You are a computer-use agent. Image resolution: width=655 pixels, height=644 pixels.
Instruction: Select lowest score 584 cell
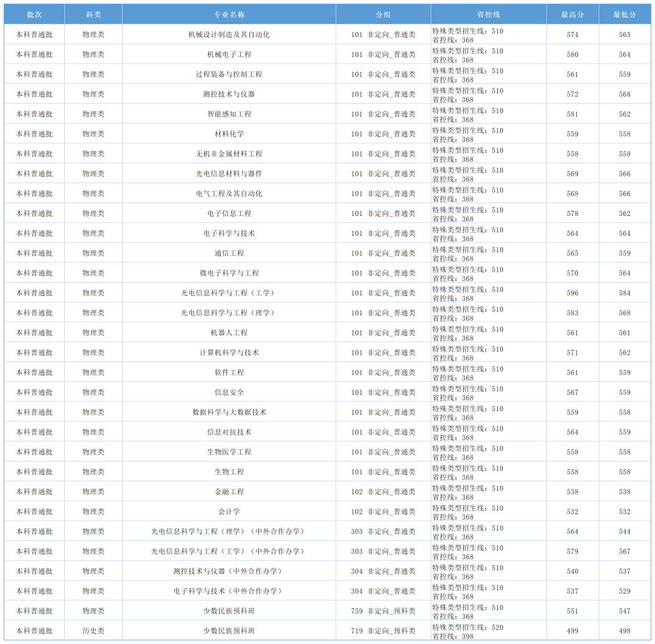[625, 293]
